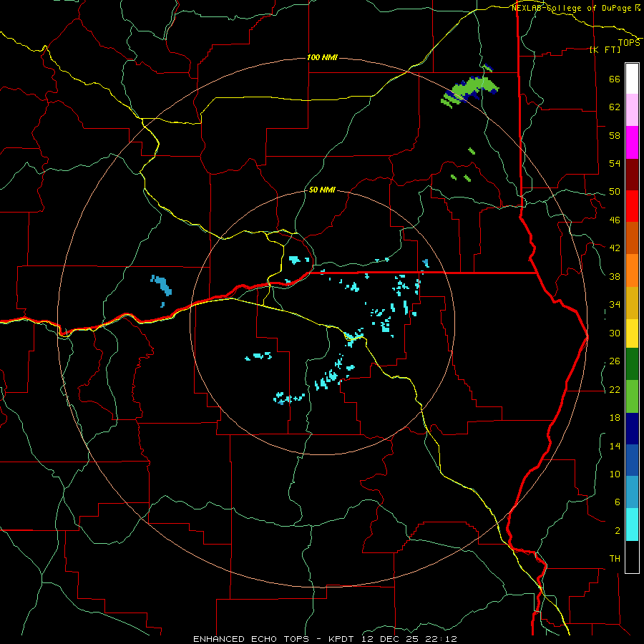Click the large green echo in the northeast
644x644 pixels.
[x=470, y=90]
